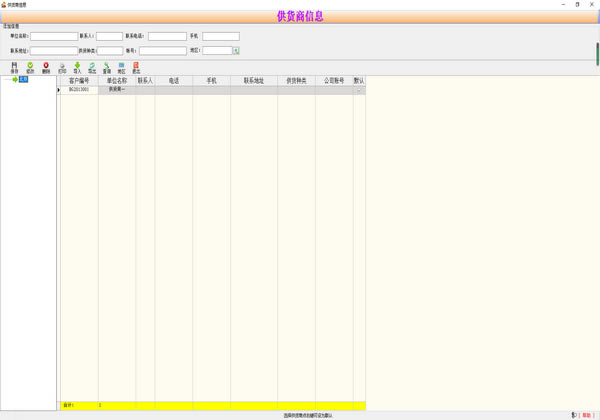The width and height of the screenshot is (600, 420).
Task: Click the 打印 (Print) toolbar icon
Action: (x=62, y=68)
